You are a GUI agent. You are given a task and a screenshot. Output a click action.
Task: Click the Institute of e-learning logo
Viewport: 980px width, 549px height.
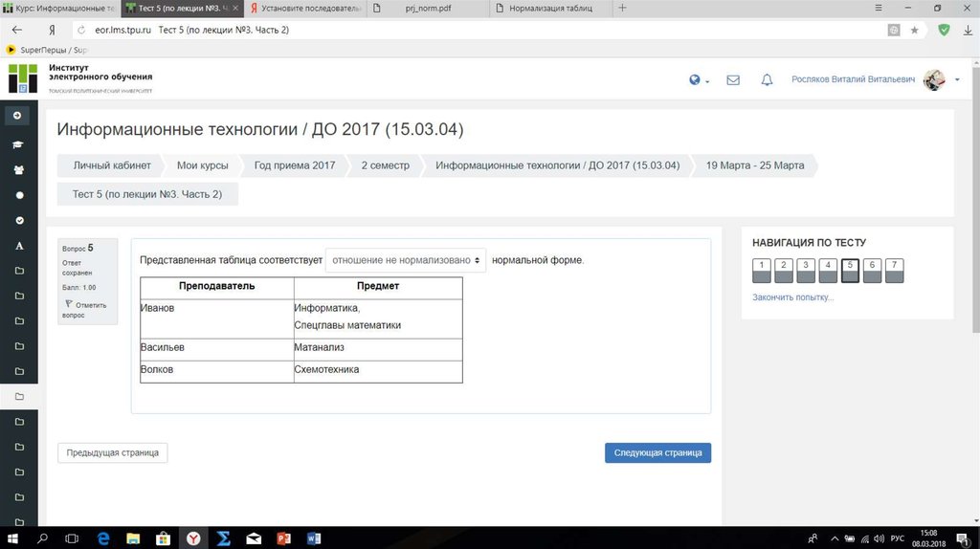click(x=80, y=78)
